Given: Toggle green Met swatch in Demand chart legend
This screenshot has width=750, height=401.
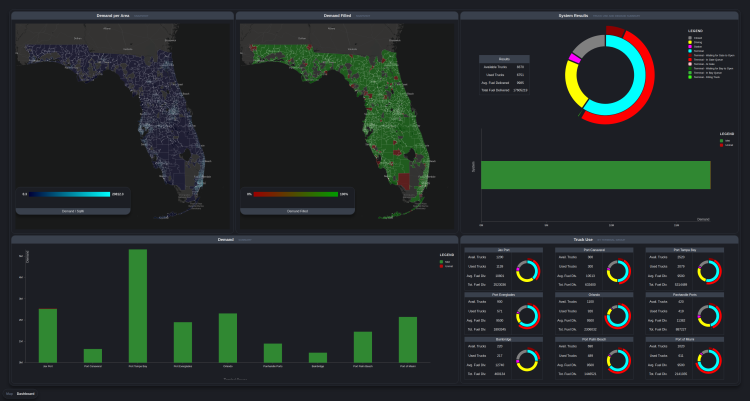Looking at the screenshot, I should 441,262.
